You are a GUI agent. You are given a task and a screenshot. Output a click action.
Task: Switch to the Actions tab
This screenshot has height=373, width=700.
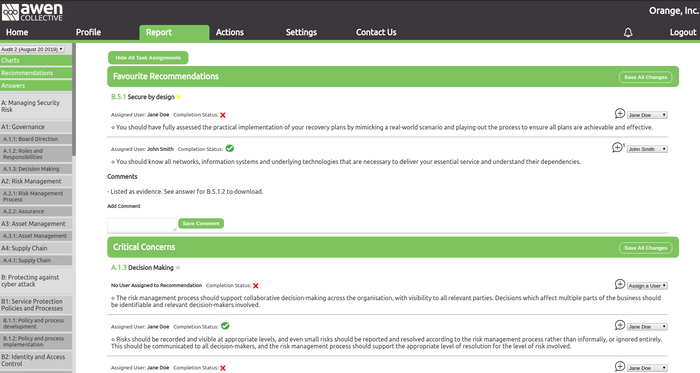(x=230, y=33)
